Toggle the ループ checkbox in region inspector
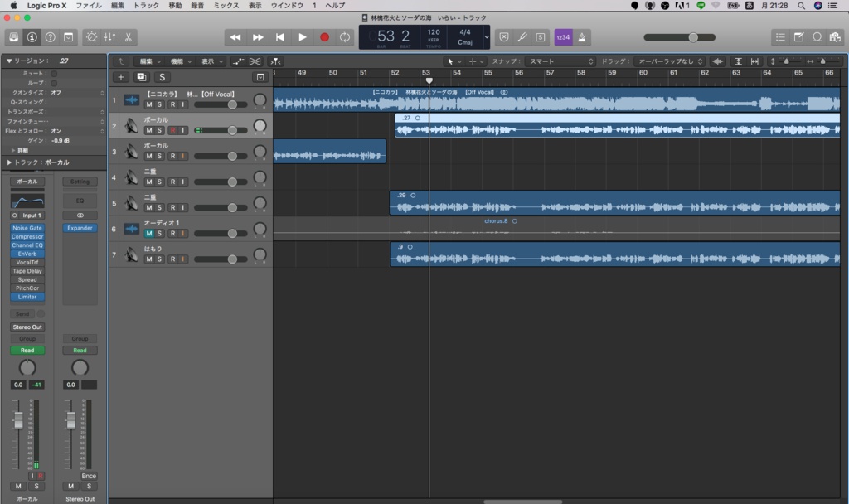 (54, 83)
